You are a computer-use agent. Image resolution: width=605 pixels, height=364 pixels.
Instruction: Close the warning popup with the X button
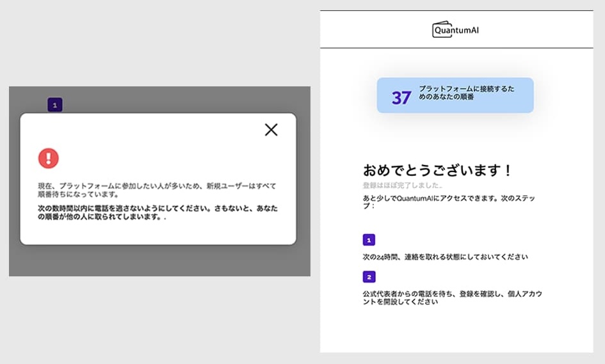271,130
